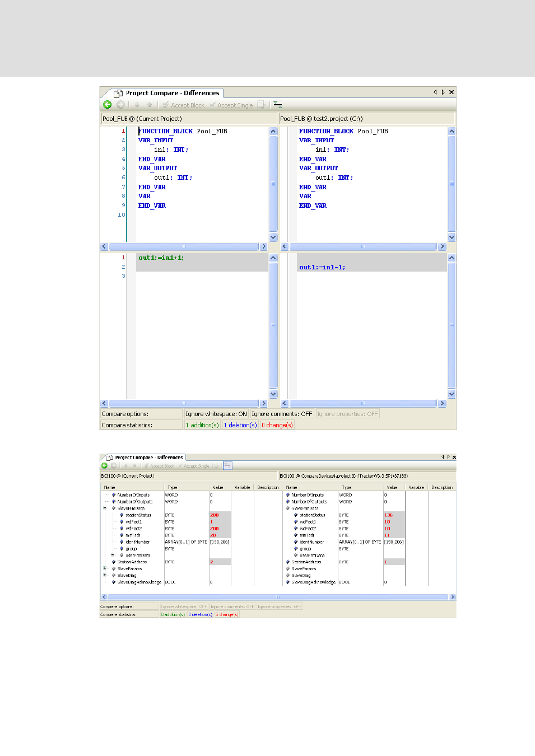The height and width of the screenshot is (756, 535).
Task: Click left tab-scroll arrow in Pool_FUB compare window
Action: click(435, 92)
